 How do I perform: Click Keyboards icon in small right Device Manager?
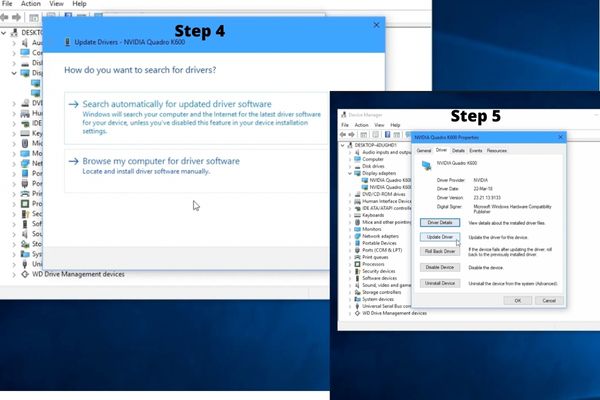point(357,215)
